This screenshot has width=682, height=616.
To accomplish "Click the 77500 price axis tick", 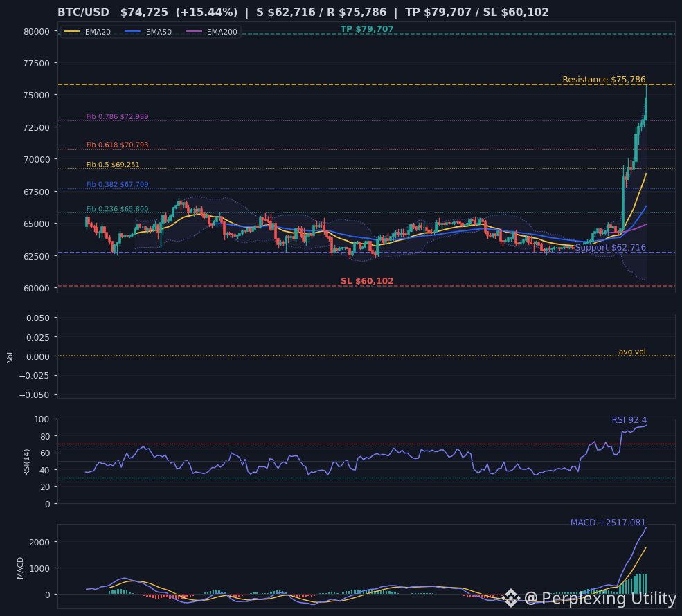I will coord(37,64).
